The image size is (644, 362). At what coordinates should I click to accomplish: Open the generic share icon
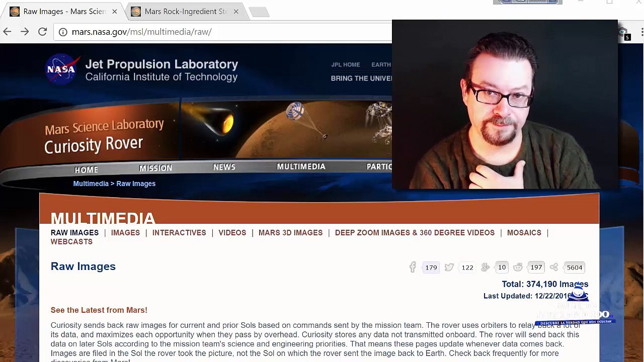coord(553,267)
